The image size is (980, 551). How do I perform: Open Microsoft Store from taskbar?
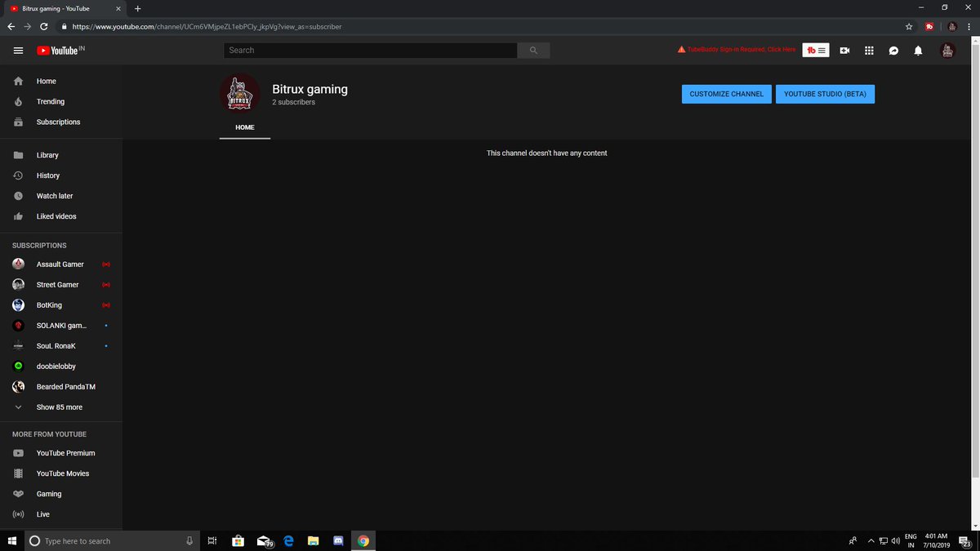tap(238, 540)
